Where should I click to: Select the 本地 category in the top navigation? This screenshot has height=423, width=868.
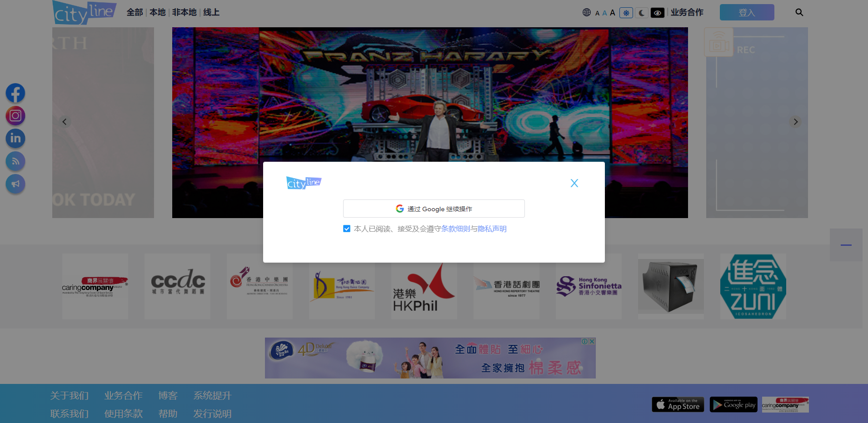[x=157, y=12]
